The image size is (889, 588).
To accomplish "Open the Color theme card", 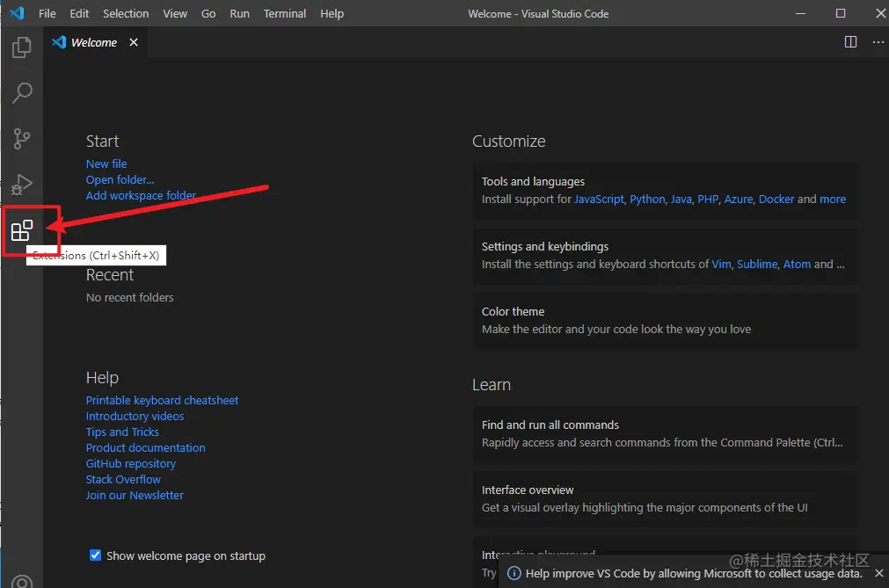I will pos(665,321).
